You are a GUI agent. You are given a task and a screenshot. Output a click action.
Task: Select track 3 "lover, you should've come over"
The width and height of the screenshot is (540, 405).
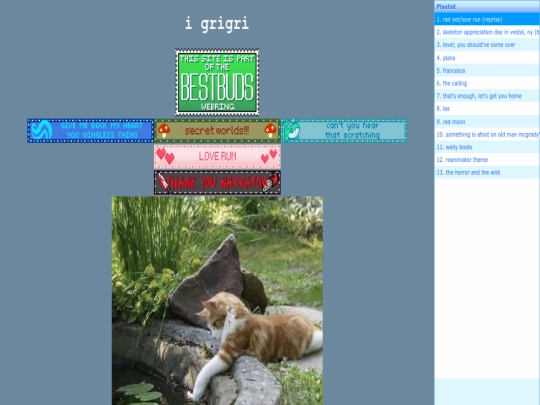click(487, 45)
